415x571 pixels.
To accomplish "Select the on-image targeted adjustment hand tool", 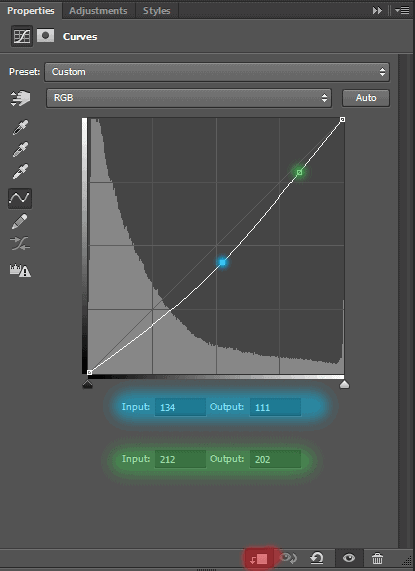I will pos(20,98).
